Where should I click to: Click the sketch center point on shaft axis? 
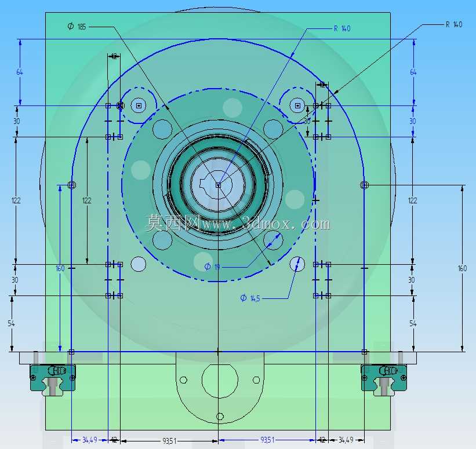(x=218, y=185)
